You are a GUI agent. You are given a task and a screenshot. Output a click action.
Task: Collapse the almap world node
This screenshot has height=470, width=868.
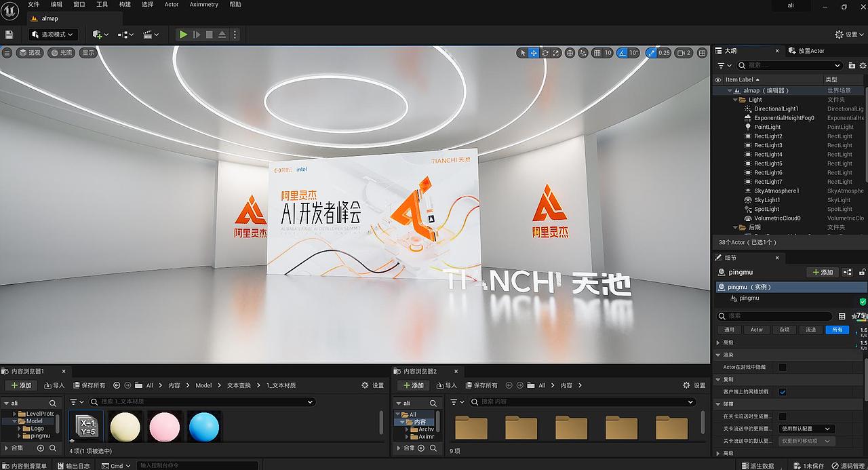(x=730, y=90)
